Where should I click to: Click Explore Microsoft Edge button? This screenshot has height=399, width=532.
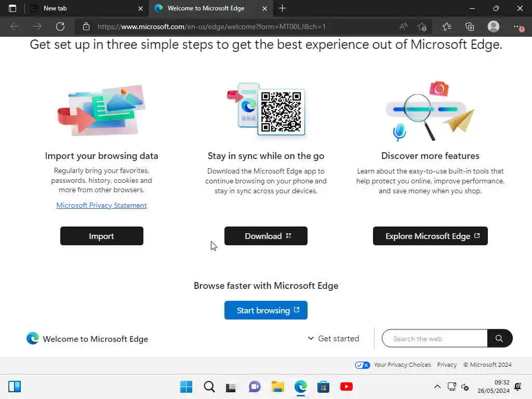[x=430, y=236]
